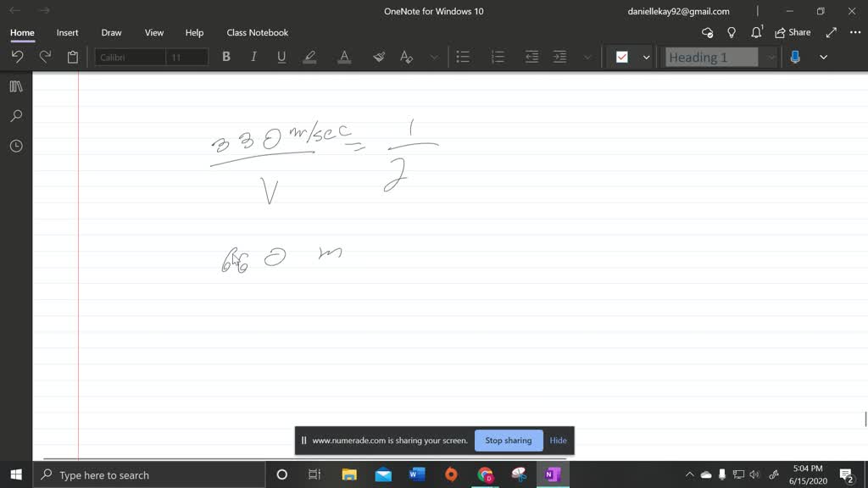Open the font name Calibri box
The width and height of the screenshot is (868, 488).
click(130, 57)
